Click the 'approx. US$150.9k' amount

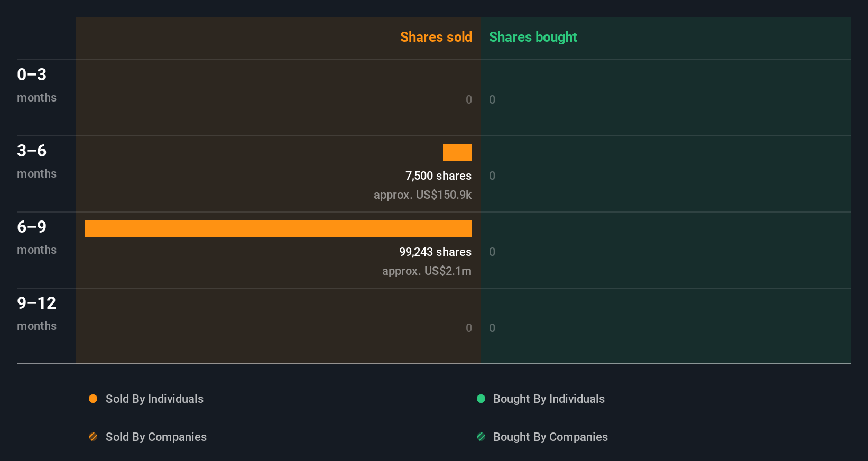[422, 195]
